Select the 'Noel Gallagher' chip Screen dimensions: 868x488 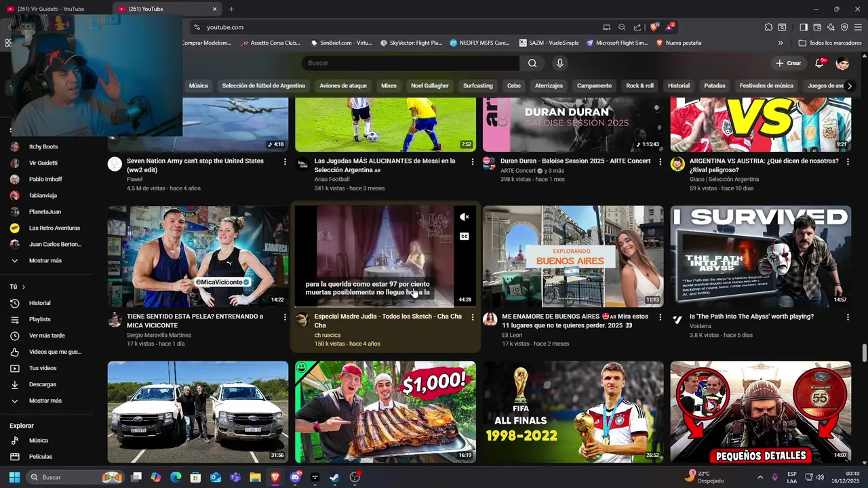[x=430, y=86]
